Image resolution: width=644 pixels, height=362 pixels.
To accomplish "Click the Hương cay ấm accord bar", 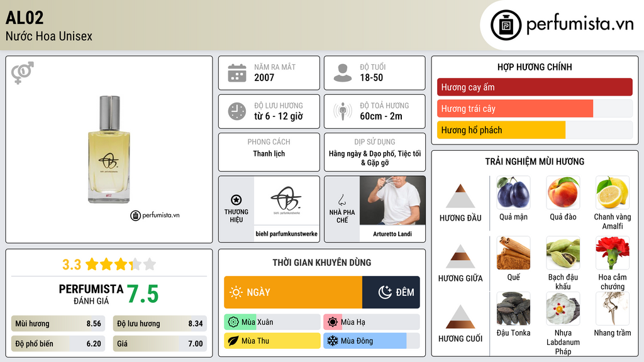I will pyautogui.click(x=535, y=87).
